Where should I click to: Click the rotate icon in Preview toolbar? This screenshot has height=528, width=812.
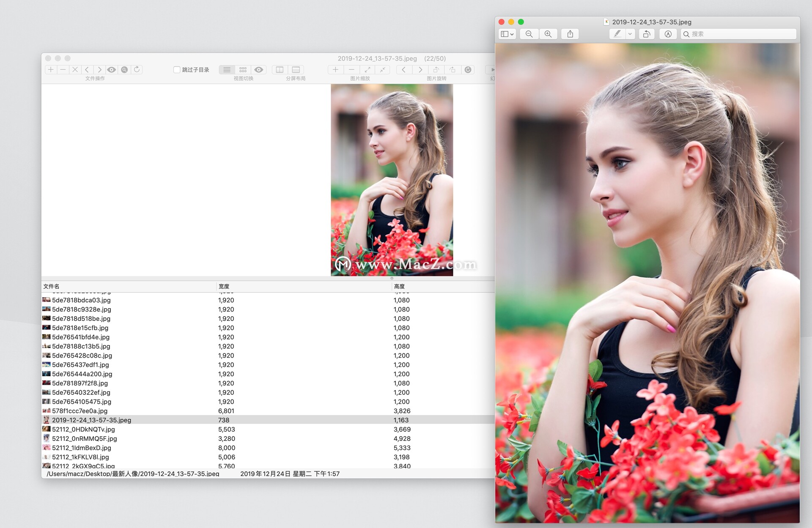click(x=647, y=34)
